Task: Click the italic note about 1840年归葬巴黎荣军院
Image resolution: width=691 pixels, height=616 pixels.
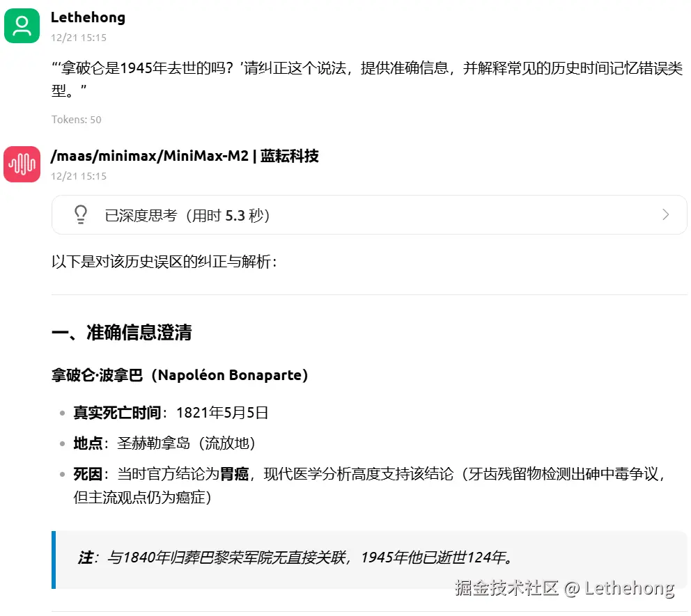Action: click(x=296, y=558)
